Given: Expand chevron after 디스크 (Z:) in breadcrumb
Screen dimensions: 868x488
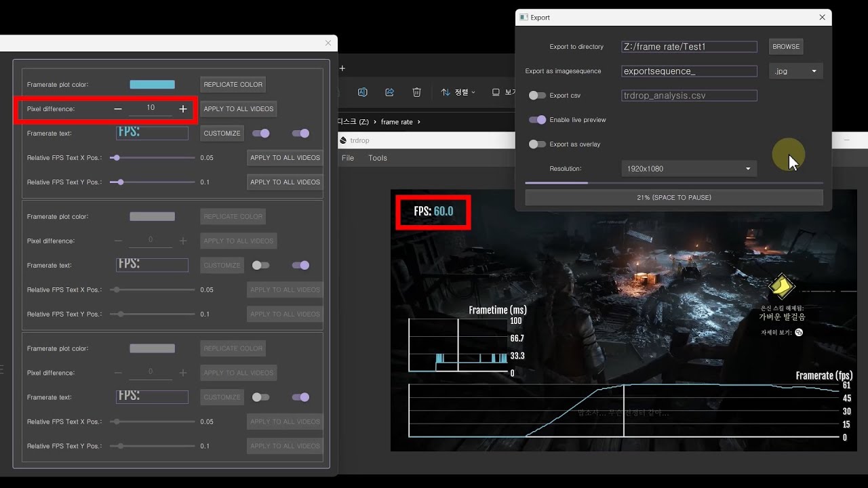Looking at the screenshot, I should (376, 122).
